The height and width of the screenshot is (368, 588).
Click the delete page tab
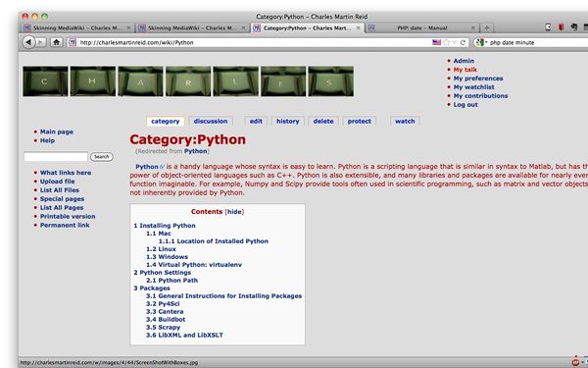(323, 122)
